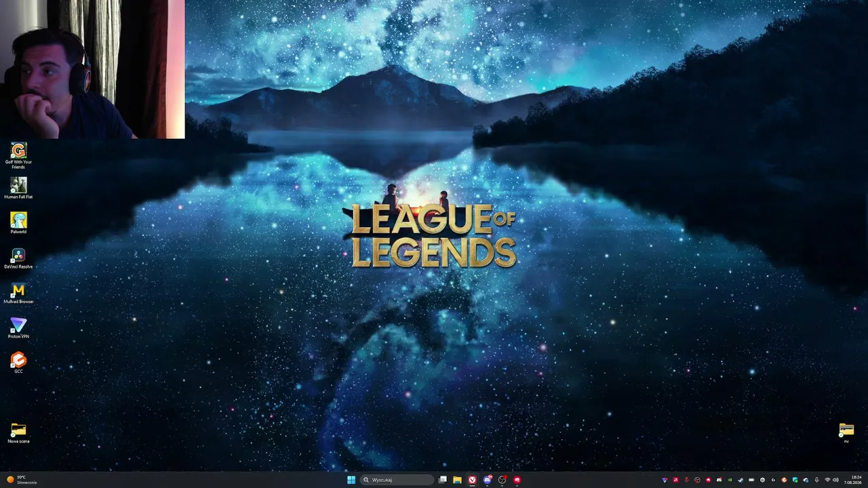This screenshot has height=488, width=868.
Task: Click the microphone tray icon
Action: (816, 480)
